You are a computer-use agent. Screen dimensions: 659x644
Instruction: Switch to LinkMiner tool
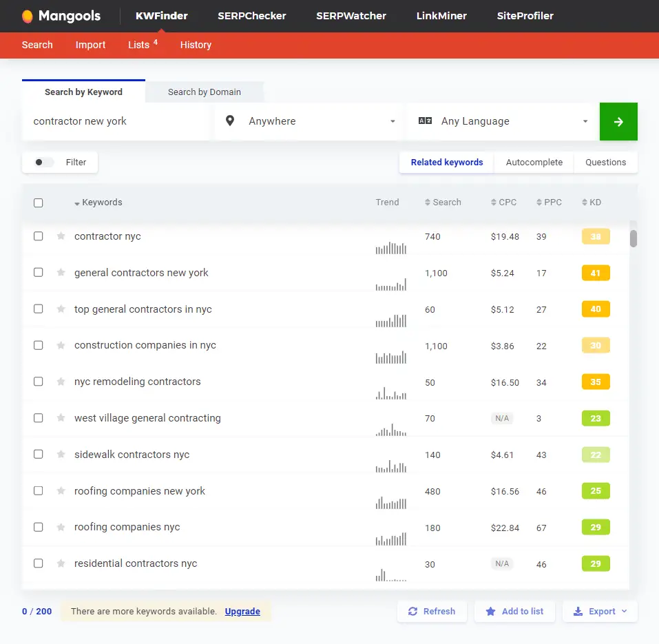click(441, 16)
